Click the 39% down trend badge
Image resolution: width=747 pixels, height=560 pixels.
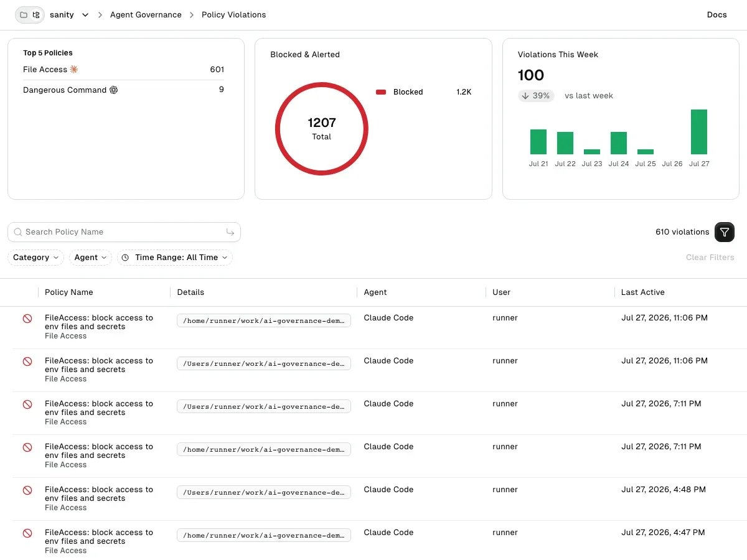coord(536,96)
